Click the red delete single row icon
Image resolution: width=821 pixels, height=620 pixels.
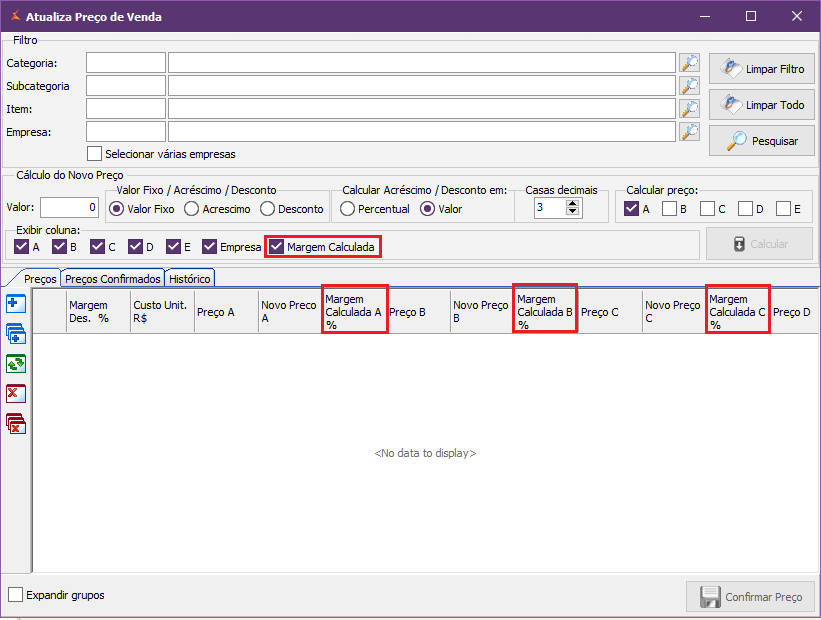click(x=16, y=393)
